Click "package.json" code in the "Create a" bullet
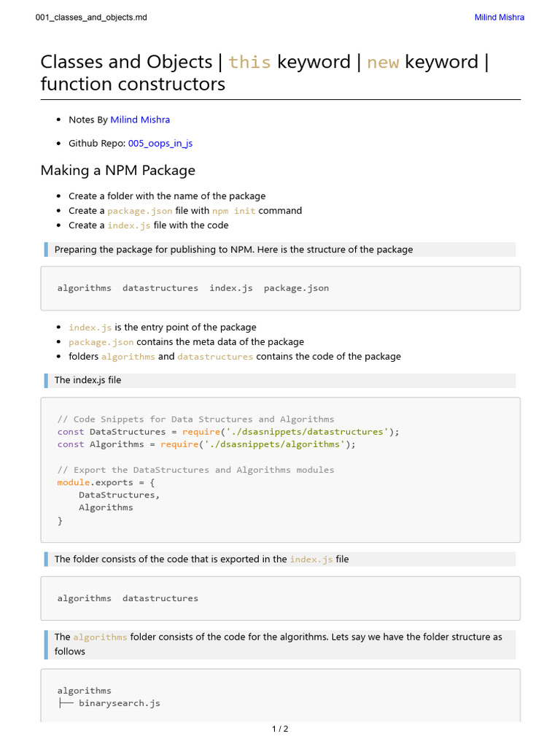Viewport: 560px width, 747px height. coord(140,211)
